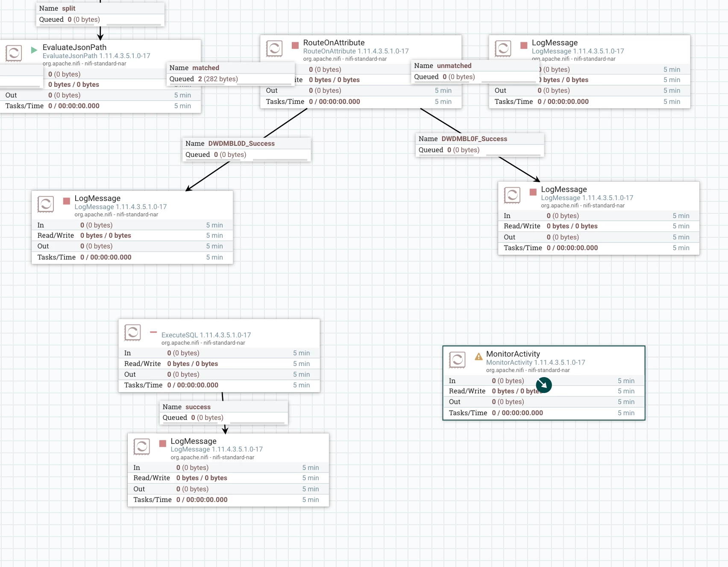728x567 pixels.
Task: Click the EvaluateJsonPath Out row
Action: [100, 95]
